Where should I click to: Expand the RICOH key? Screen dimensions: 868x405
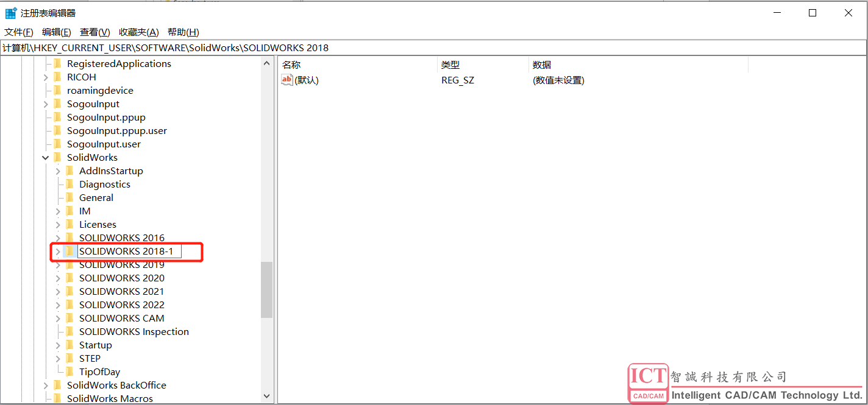coord(46,77)
